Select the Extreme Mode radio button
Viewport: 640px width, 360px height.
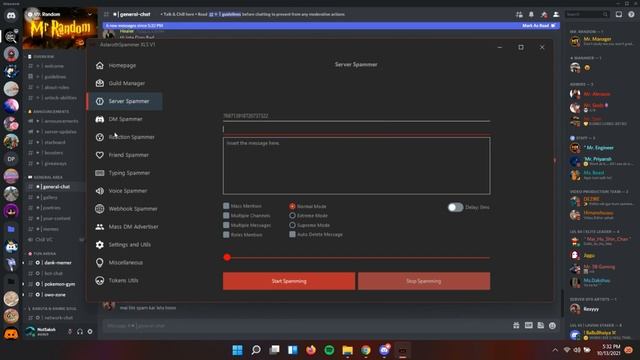[292, 216]
